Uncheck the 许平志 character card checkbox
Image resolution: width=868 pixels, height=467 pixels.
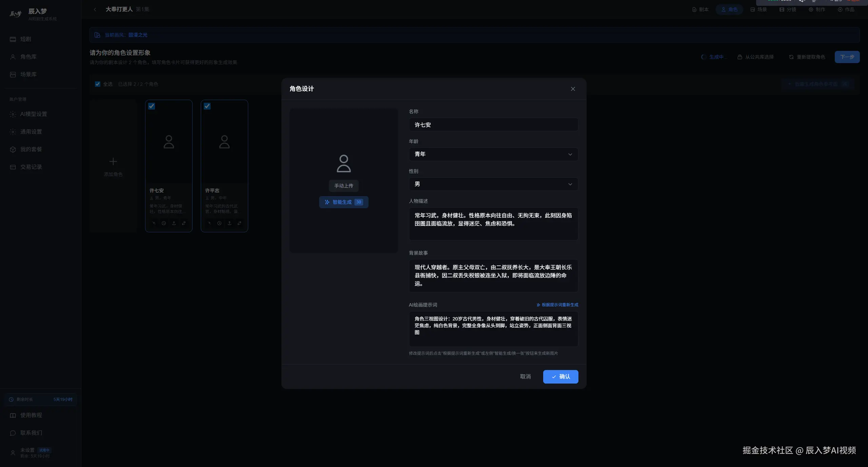tap(207, 106)
